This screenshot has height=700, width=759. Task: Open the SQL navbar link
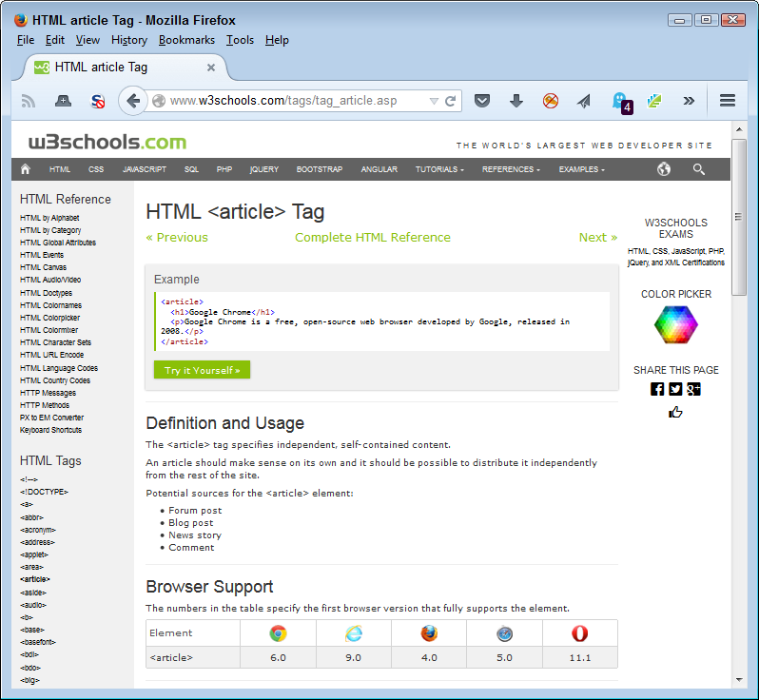(191, 169)
